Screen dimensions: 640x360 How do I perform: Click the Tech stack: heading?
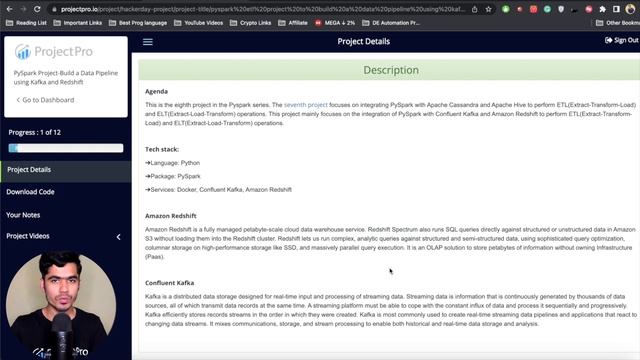pos(162,149)
